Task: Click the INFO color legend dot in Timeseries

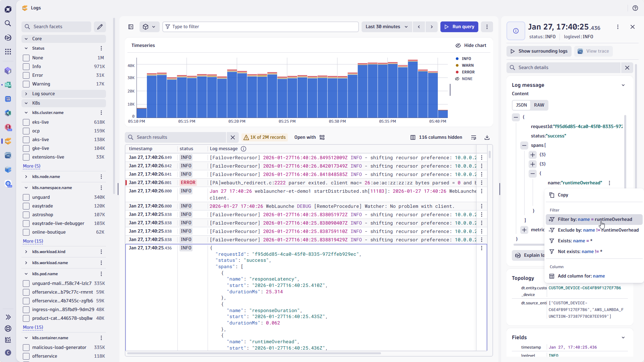Action: (x=458, y=58)
